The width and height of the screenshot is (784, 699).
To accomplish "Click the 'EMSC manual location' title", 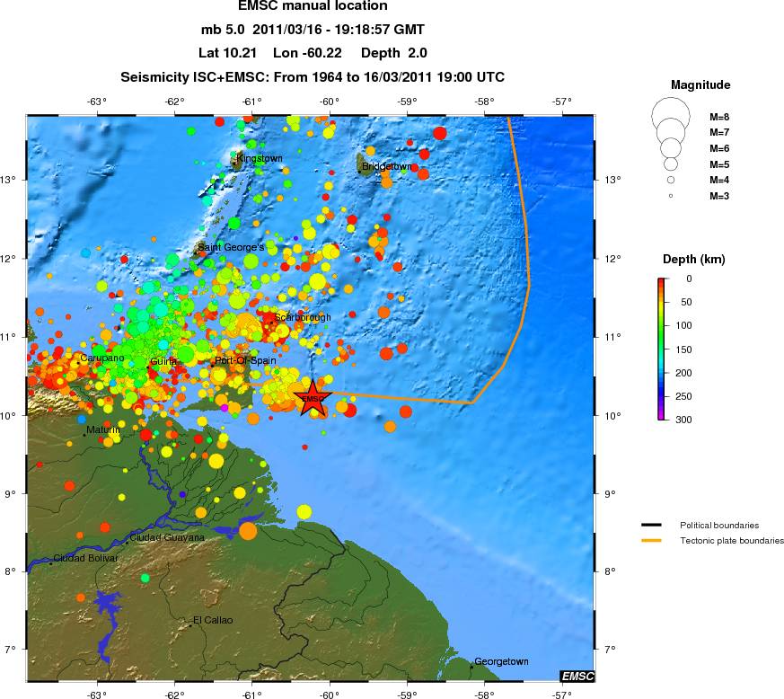I will pyautogui.click(x=313, y=6).
